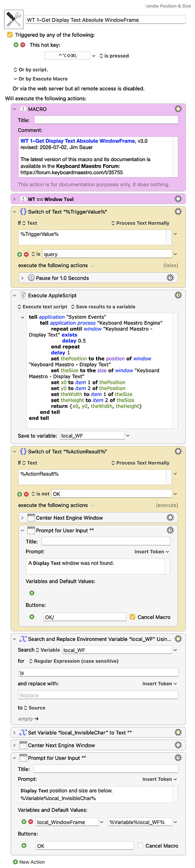Open gear of nested Center Next Engine Window

click(170, 517)
